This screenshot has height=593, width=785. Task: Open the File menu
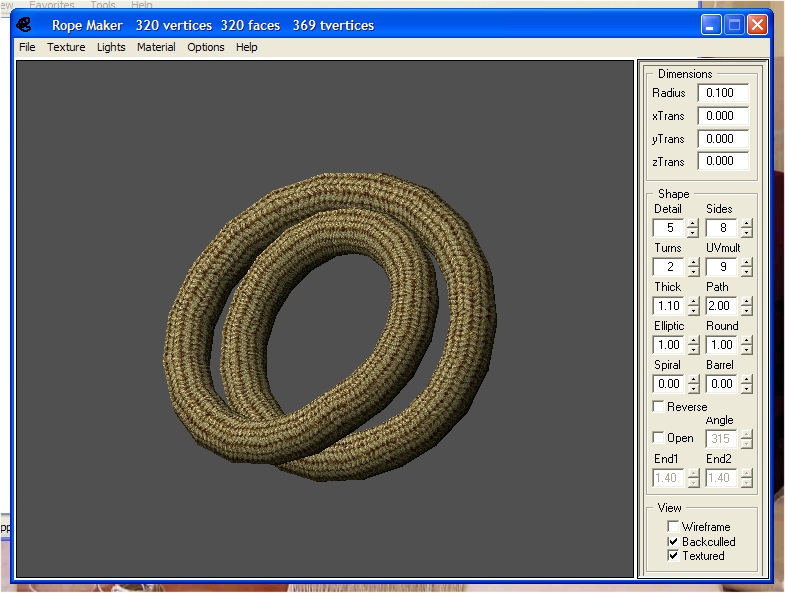[x=27, y=47]
